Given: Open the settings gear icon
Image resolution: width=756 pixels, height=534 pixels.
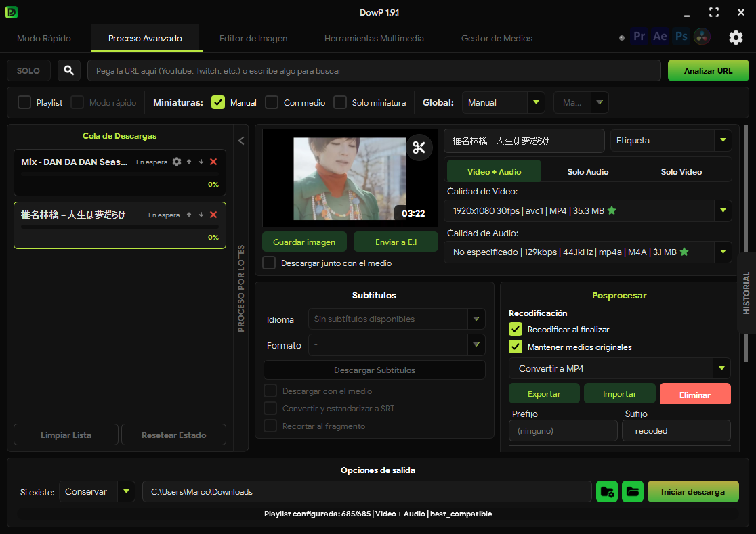Looking at the screenshot, I should click(x=736, y=37).
